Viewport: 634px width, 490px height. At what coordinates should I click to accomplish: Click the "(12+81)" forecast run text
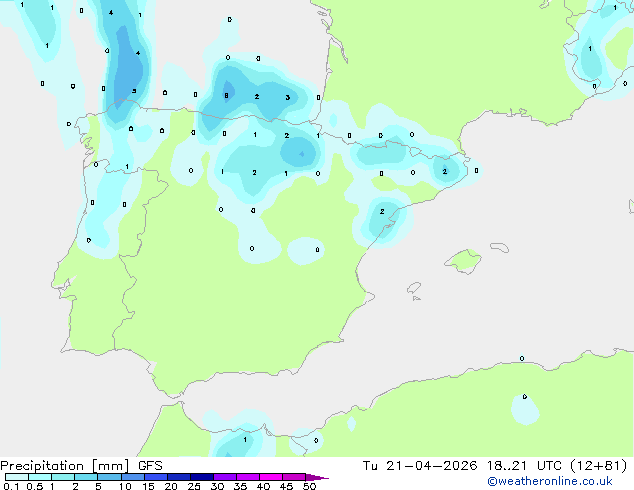pos(598,466)
